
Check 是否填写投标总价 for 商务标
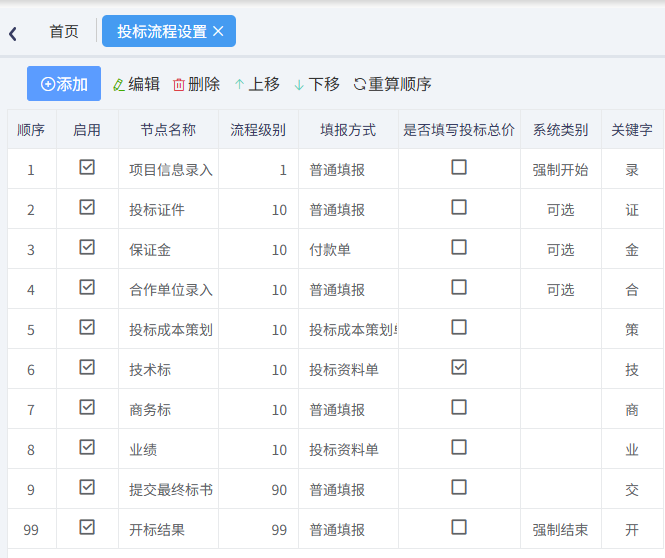tap(459, 407)
